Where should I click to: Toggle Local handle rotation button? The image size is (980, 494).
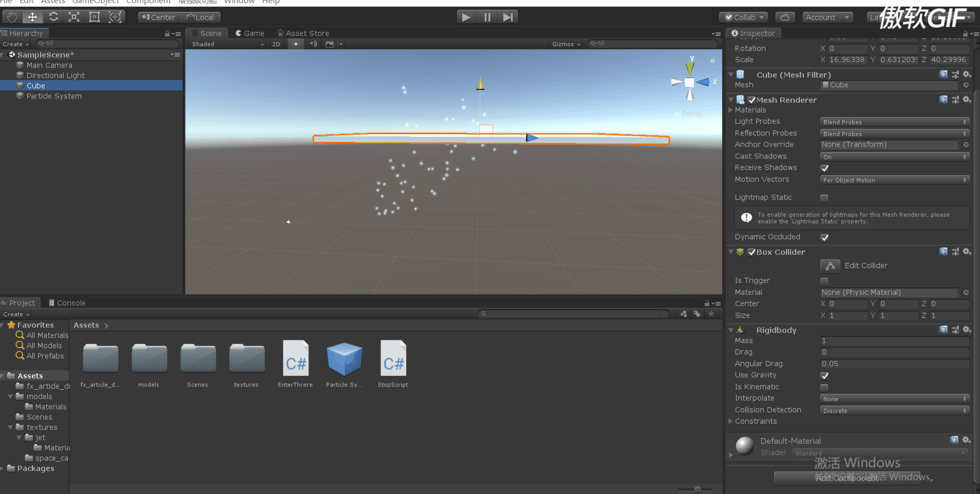coord(200,17)
